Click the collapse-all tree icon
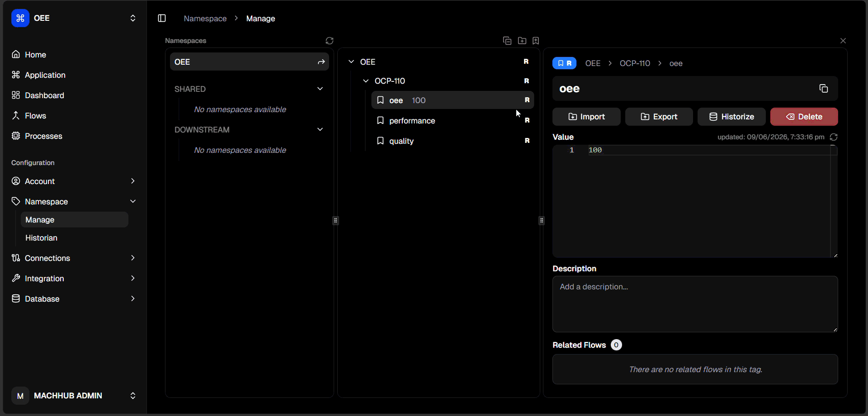868x416 pixels. 507,41
